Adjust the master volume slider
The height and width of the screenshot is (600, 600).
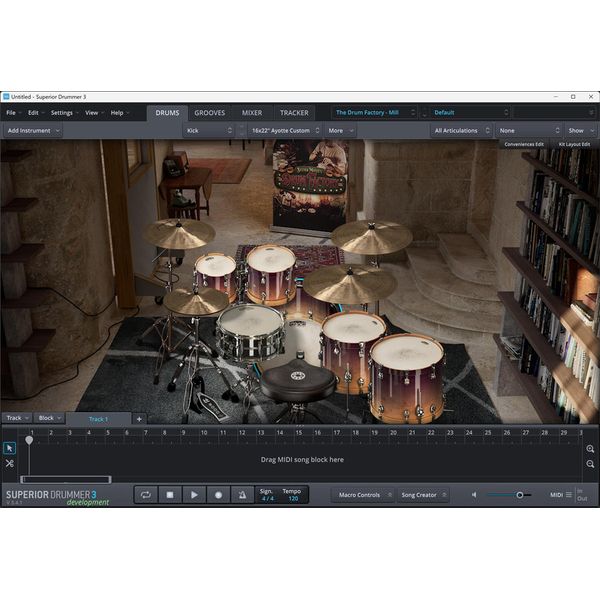(509, 495)
